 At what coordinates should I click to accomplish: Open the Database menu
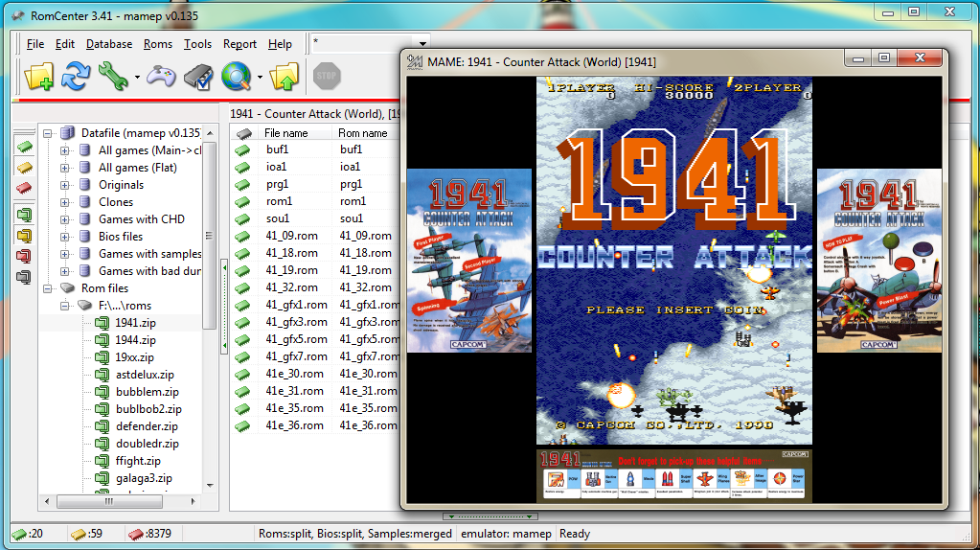coord(109,44)
